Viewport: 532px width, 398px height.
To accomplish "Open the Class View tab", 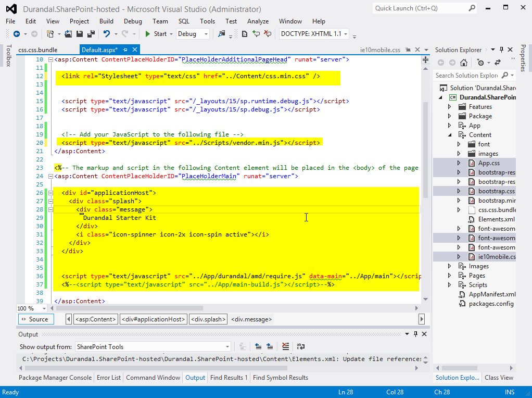I will click(x=499, y=378).
